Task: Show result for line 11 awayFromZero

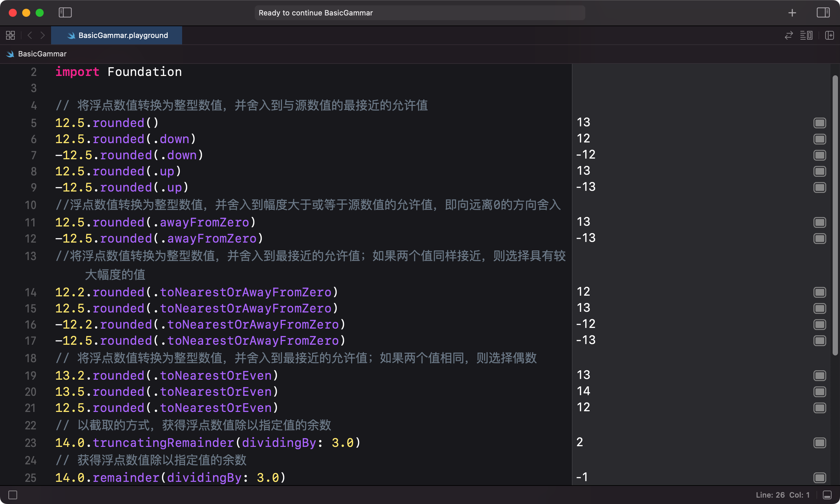Action: point(820,222)
